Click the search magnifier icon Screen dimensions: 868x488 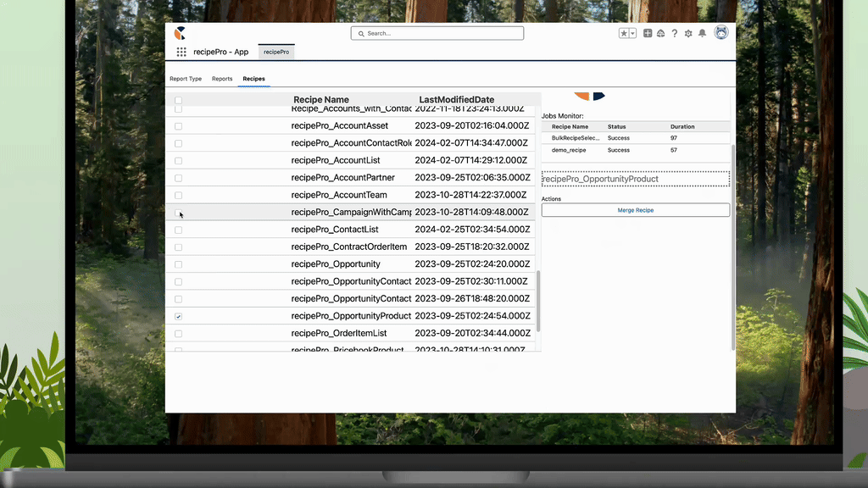pyautogui.click(x=361, y=34)
